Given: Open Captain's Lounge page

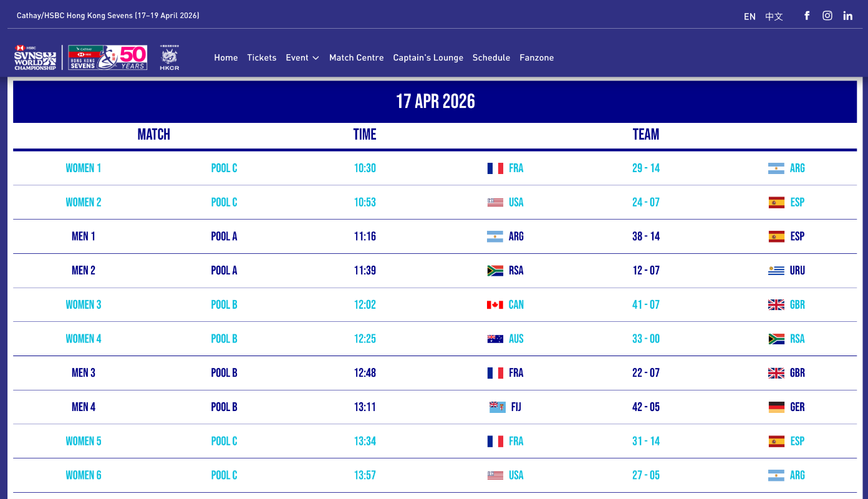Looking at the screenshot, I should tap(428, 57).
